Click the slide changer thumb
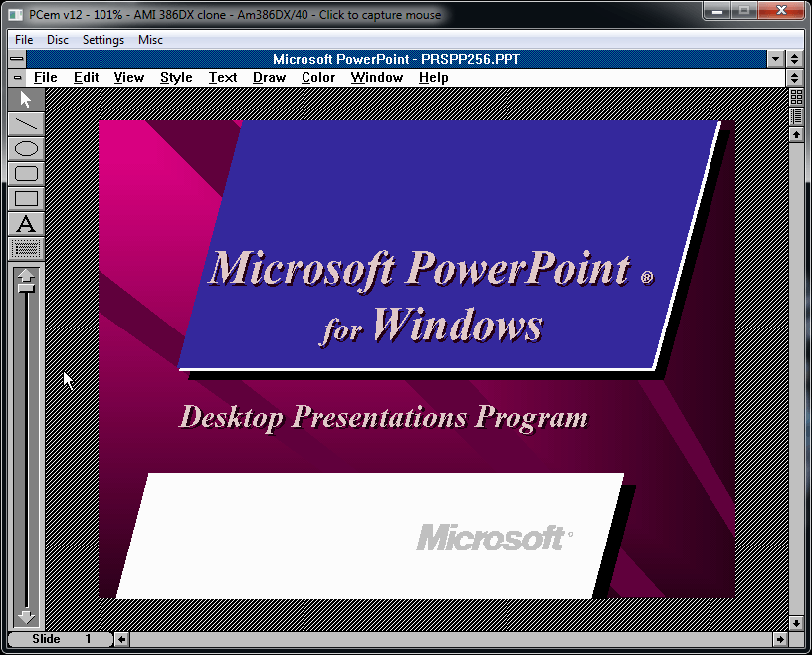This screenshot has width=812, height=655. (26, 288)
